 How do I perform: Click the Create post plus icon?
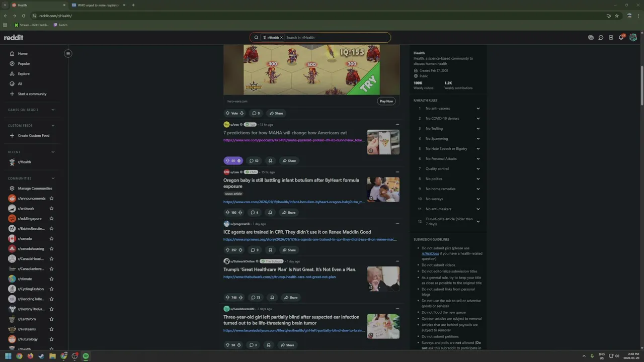pos(611,38)
